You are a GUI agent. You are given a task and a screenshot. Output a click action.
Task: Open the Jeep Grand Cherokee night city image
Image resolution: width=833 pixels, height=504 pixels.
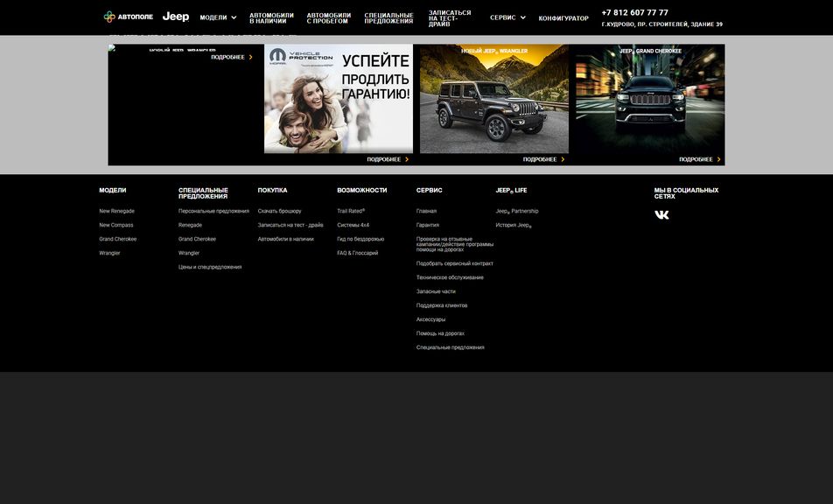(650, 99)
